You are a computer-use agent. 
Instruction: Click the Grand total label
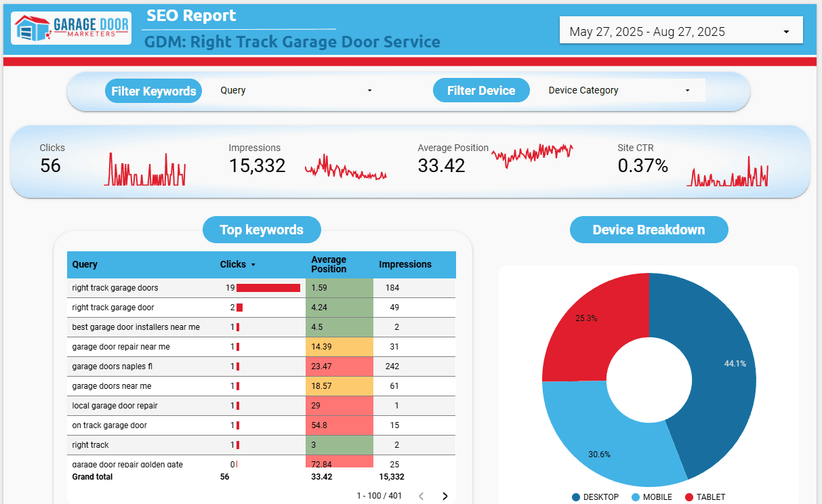(x=92, y=477)
